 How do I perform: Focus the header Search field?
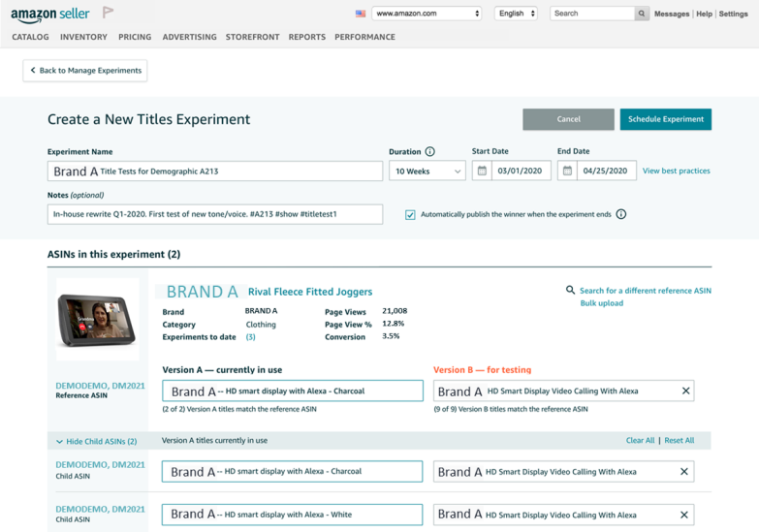pyautogui.click(x=592, y=14)
